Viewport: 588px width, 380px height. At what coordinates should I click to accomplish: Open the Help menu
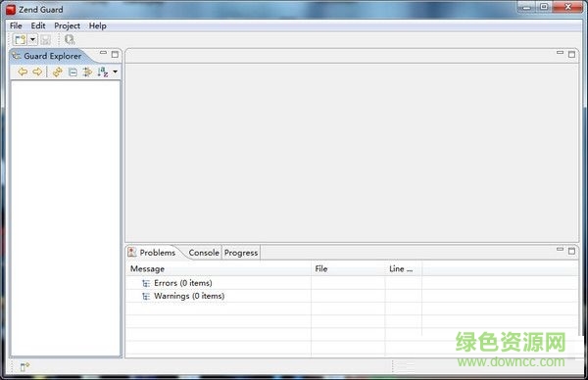click(x=97, y=25)
